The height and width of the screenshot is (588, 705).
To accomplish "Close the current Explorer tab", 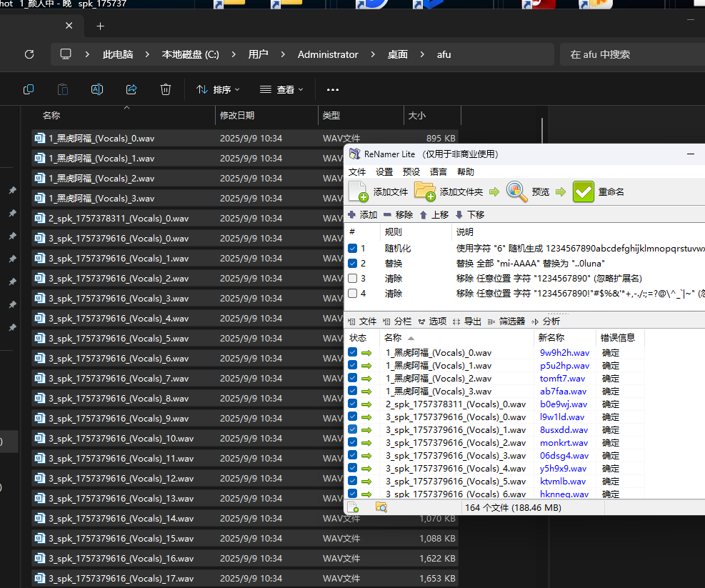I will point(69,26).
